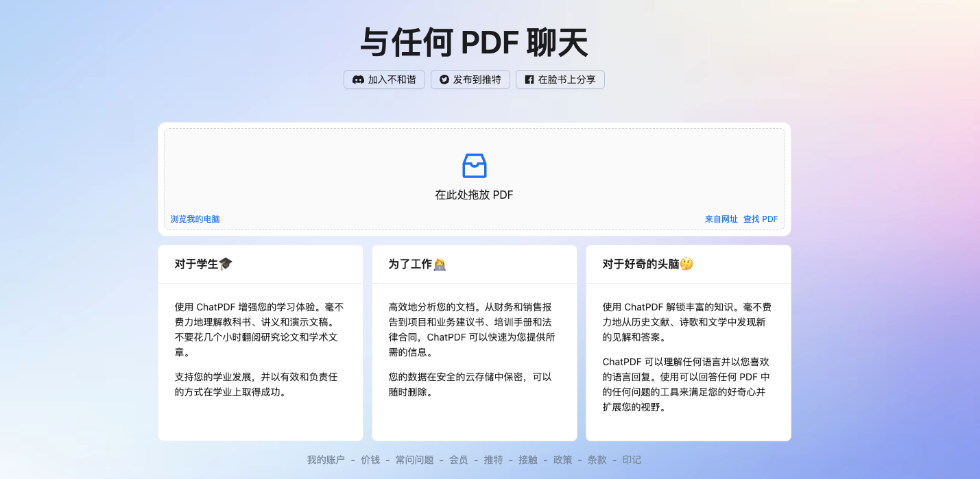Open 推特 footer link
Viewport: 980px width, 479px height.
(493, 460)
